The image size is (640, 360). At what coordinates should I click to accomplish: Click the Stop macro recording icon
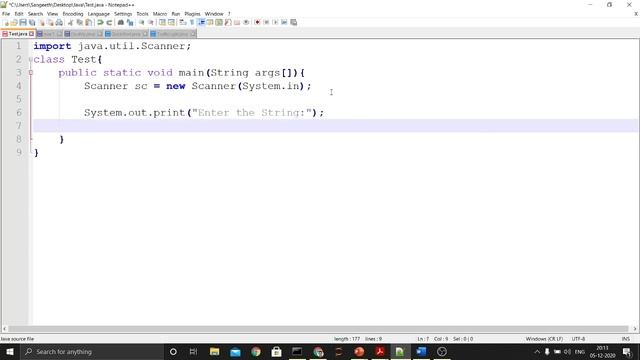click(266, 22)
